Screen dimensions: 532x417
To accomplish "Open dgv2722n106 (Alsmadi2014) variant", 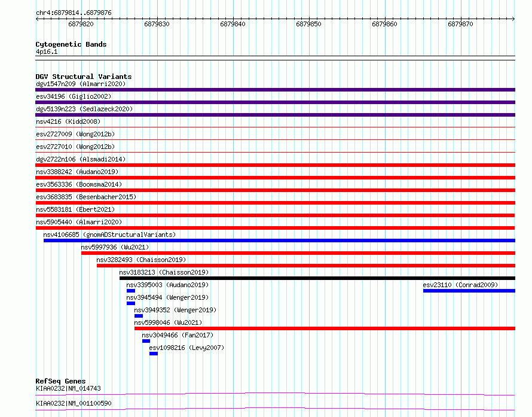I will point(81,159).
